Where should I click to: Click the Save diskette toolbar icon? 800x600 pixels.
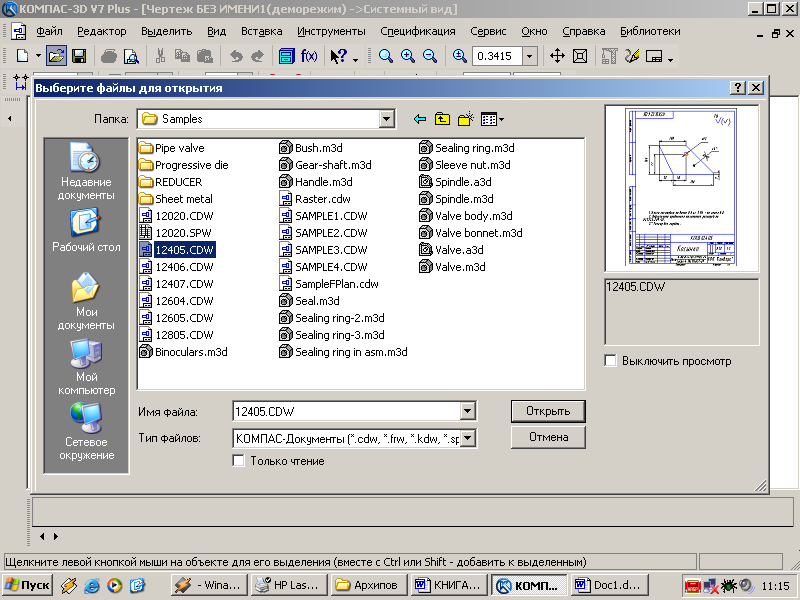79,56
